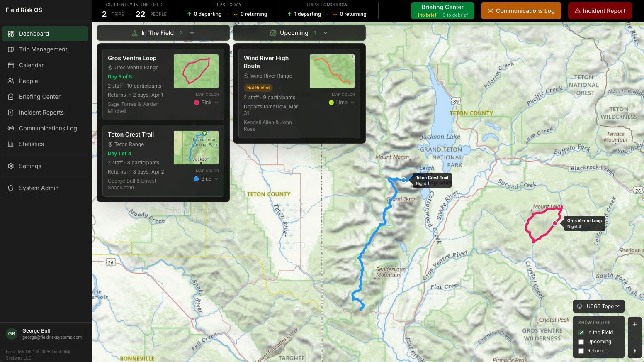
Task: Enable the Upcoming routes checkbox
Action: click(x=581, y=341)
